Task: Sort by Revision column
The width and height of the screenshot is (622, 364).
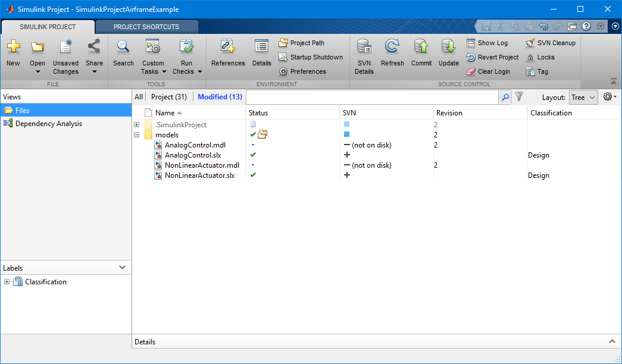Action: (x=480, y=113)
